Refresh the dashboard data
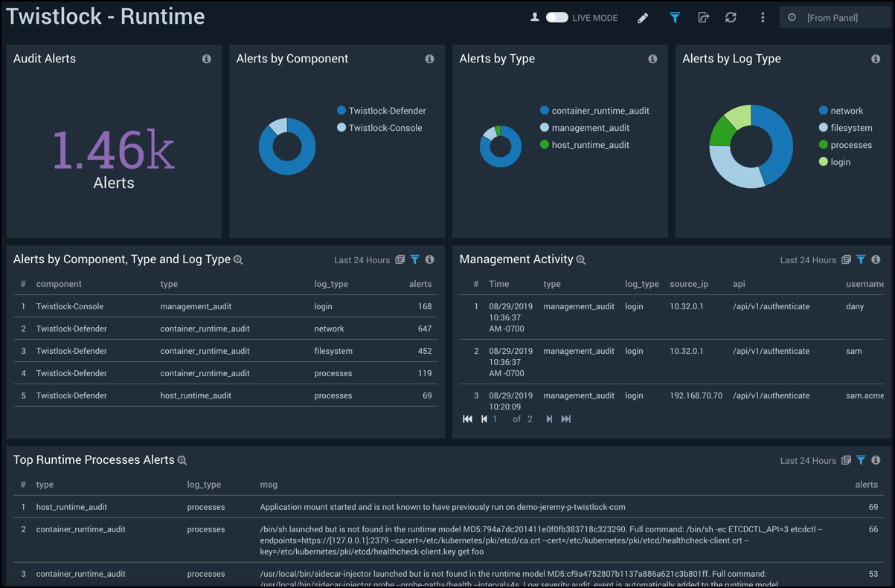 pyautogui.click(x=731, y=17)
